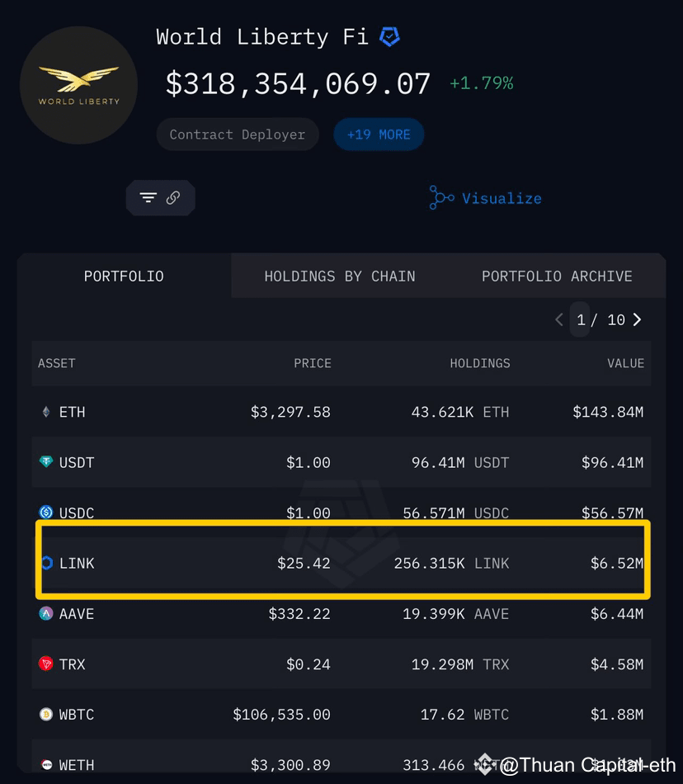Image resolution: width=683 pixels, height=784 pixels.
Task: Click the USDC token icon
Action: [x=45, y=512]
